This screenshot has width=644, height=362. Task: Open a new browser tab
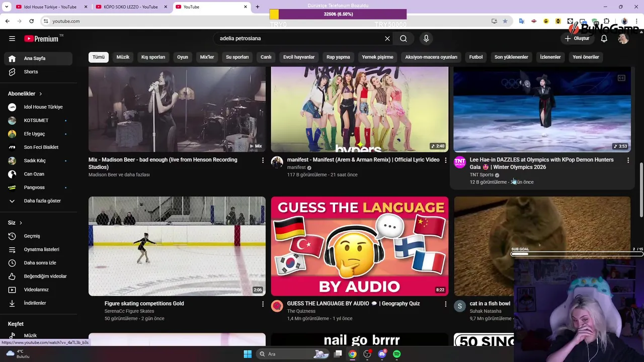(258, 7)
